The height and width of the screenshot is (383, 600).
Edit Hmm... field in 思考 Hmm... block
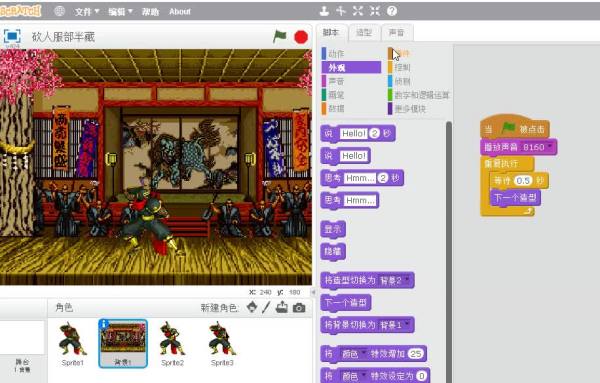[360, 200]
